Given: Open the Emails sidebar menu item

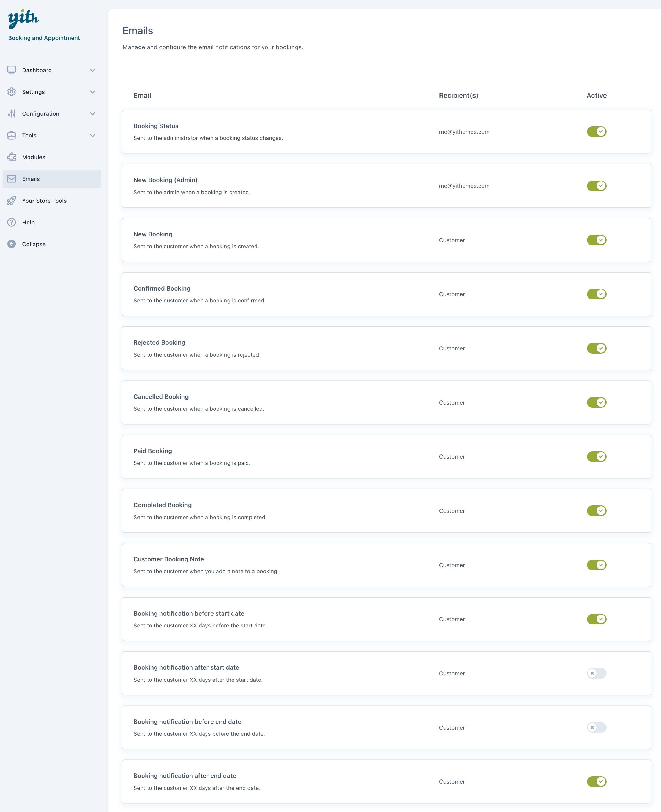Looking at the screenshot, I should pyautogui.click(x=31, y=179).
